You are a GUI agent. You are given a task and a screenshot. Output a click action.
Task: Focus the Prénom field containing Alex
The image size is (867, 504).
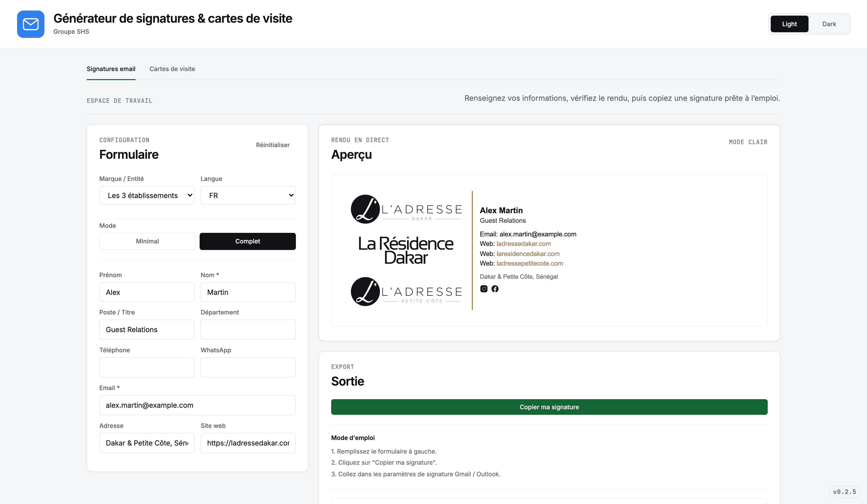point(147,292)
